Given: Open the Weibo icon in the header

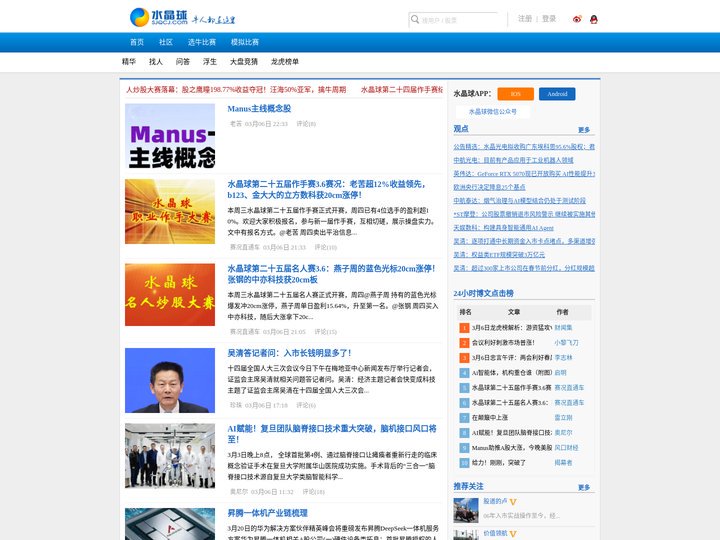Looking at the screenshot, I should pos(577,19).
